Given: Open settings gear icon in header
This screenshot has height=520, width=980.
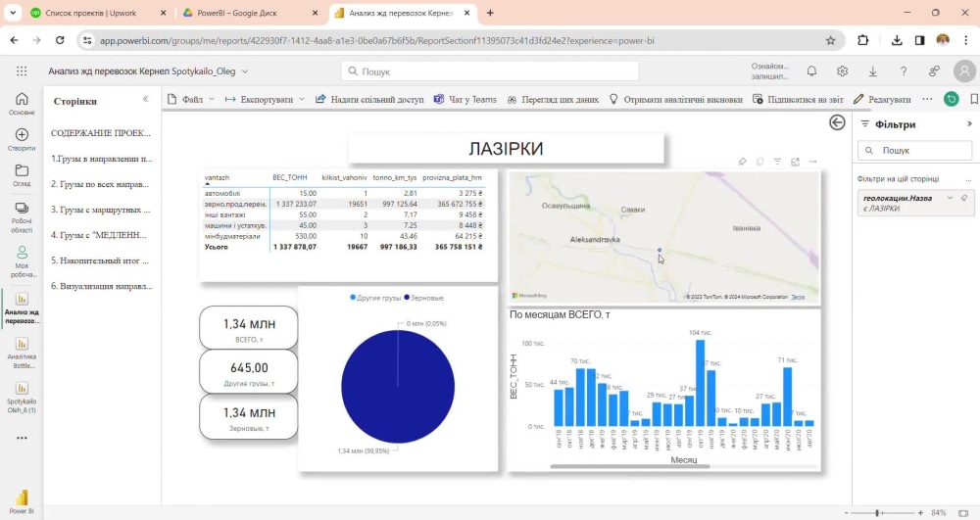Looking at the screenshot, I should tap(842, 71).
